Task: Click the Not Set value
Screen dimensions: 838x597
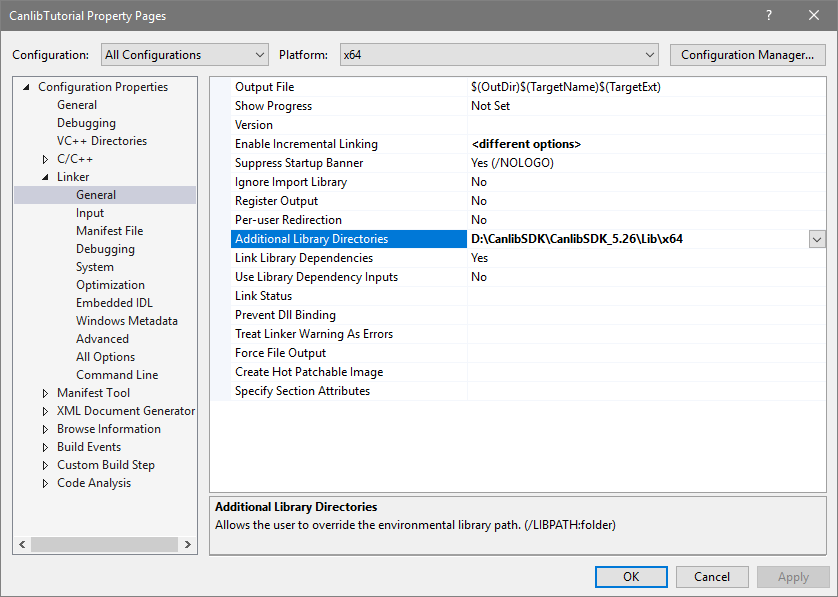Action: pos(490,106)
